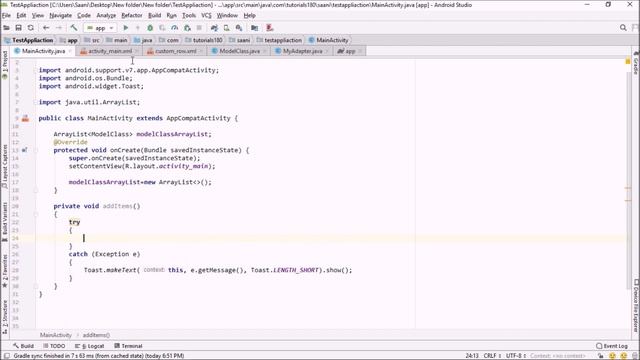Image resolution: width=640 pixels, height=360 pixels.
Task: Open the Analyze menu
Action: point(106,16)
